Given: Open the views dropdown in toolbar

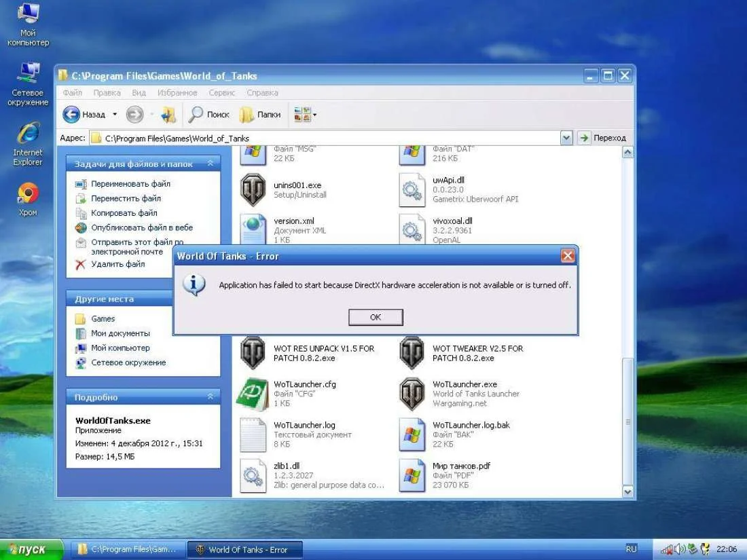Looking at the screenshot, I should tap(306, 115).
